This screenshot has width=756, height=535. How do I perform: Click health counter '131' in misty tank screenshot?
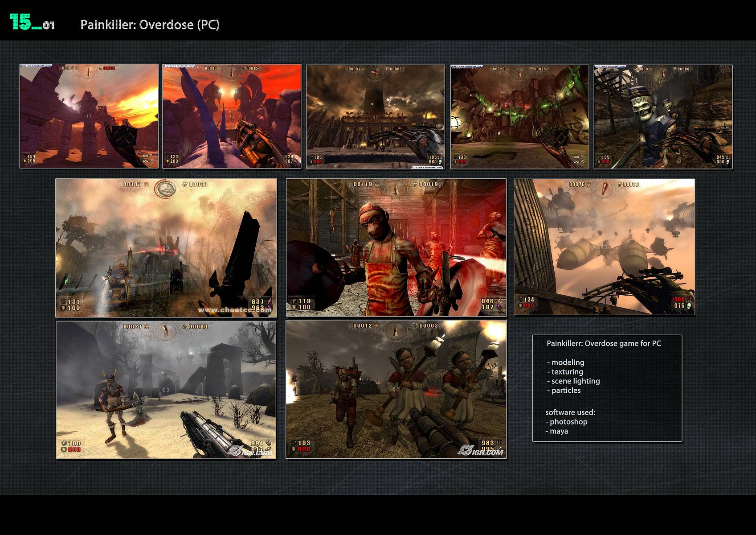tap(74, 302)
